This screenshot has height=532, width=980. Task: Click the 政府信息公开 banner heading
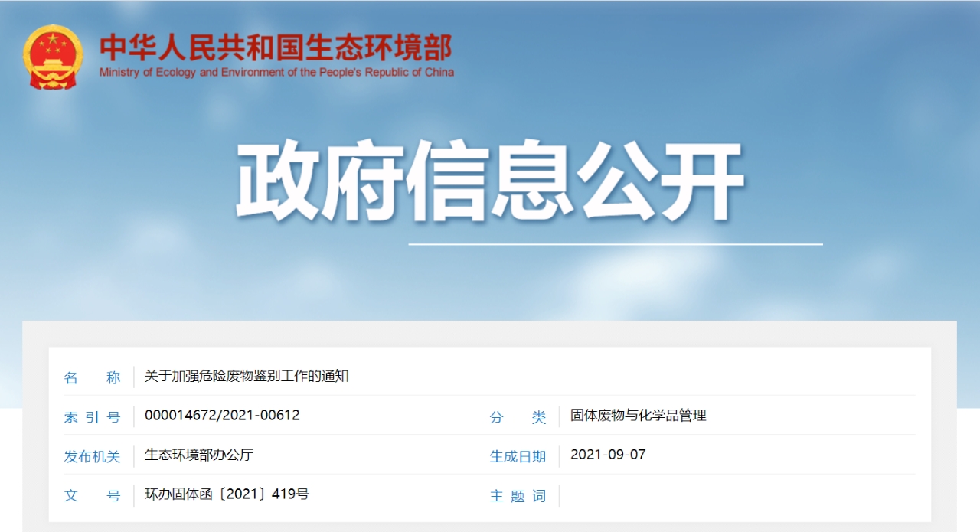pos(490,182)
